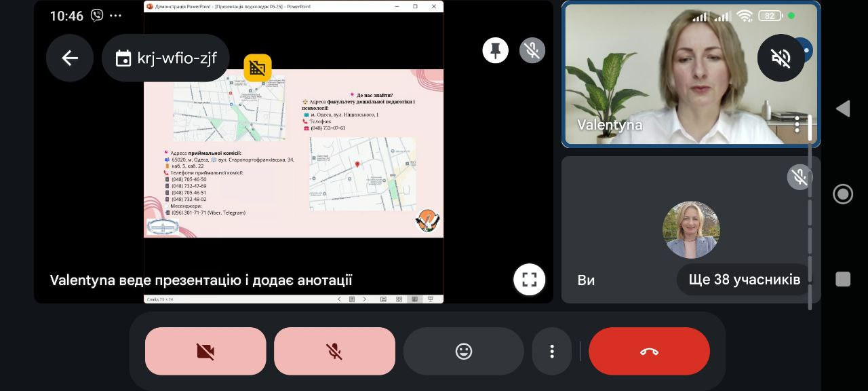The image size is (868, 391).
Task: Tap the 'Valentyna веде презентацію' caption
Action: click(201, 280)
